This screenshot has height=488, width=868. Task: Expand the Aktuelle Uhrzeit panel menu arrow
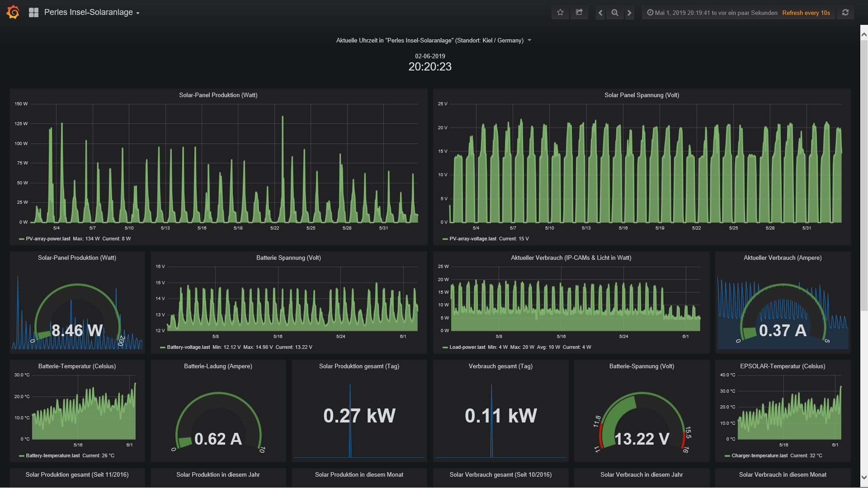[x=529, y=40]
